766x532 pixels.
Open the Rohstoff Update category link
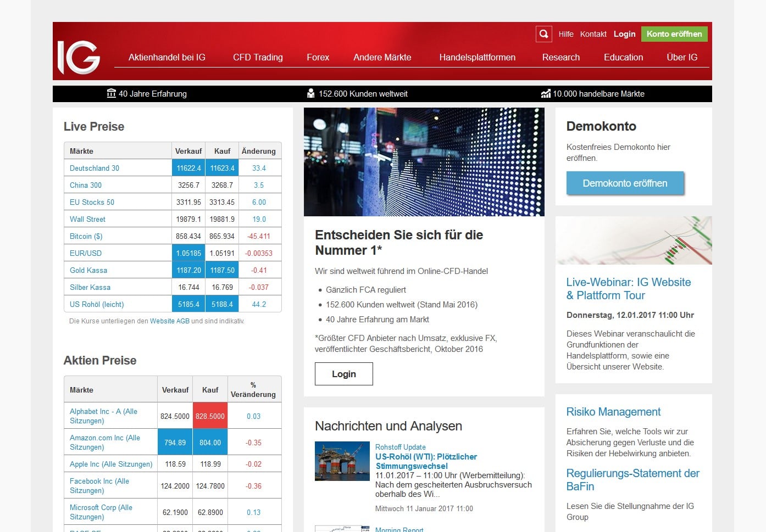click(401, 447)
